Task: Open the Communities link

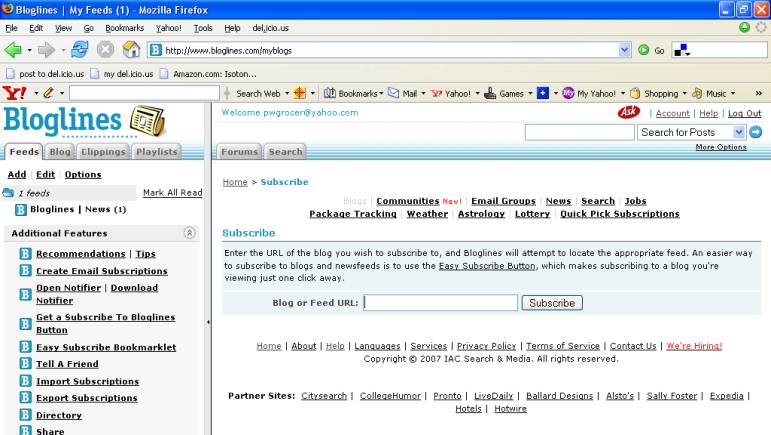Action: (x=408, y=201)
